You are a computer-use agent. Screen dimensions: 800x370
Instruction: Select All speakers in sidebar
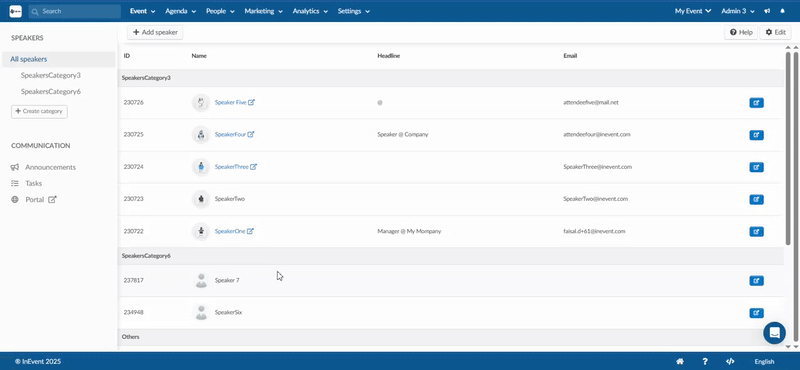(x=58, y=59)
